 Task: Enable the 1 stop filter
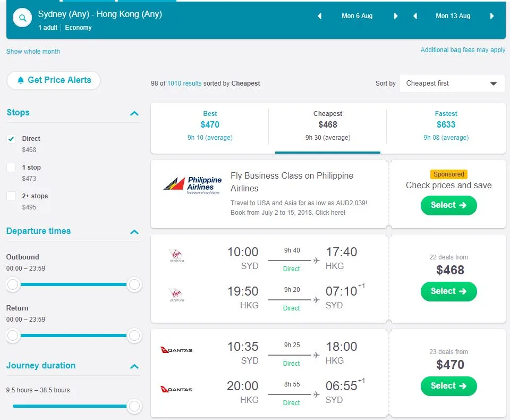11,167
